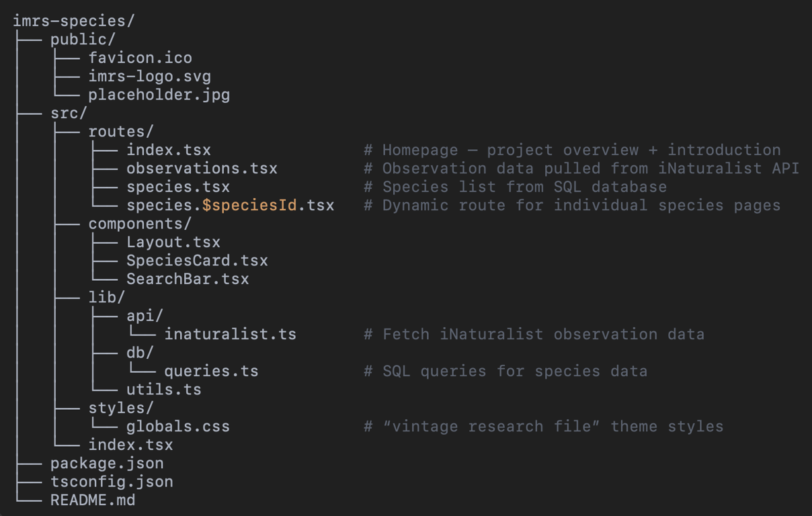Click the placeholder.jpg file entry
Image resolution: width=812 pixels, height=516 pixels.
pos(159,95)
